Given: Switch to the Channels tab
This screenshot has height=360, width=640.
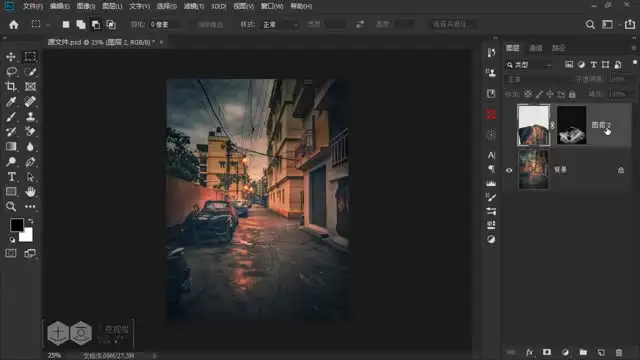Looking at the screenshot, I should [536, 48].
